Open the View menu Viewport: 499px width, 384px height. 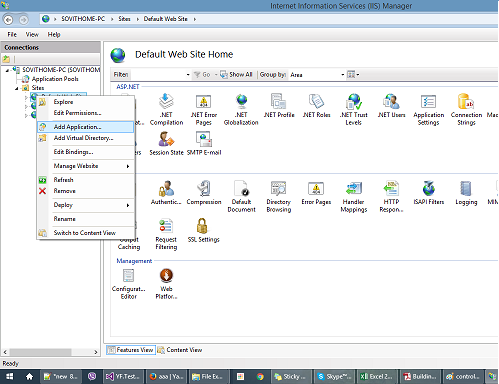point(32,35)
